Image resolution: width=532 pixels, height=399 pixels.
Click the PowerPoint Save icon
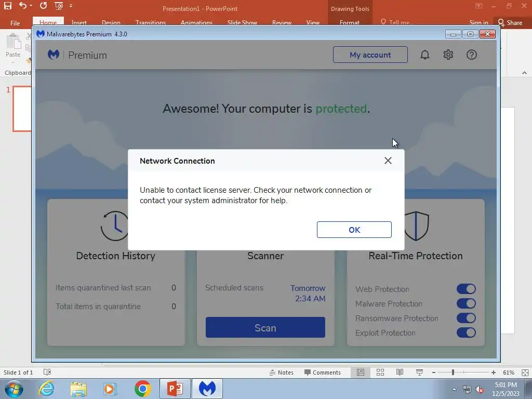7,6
